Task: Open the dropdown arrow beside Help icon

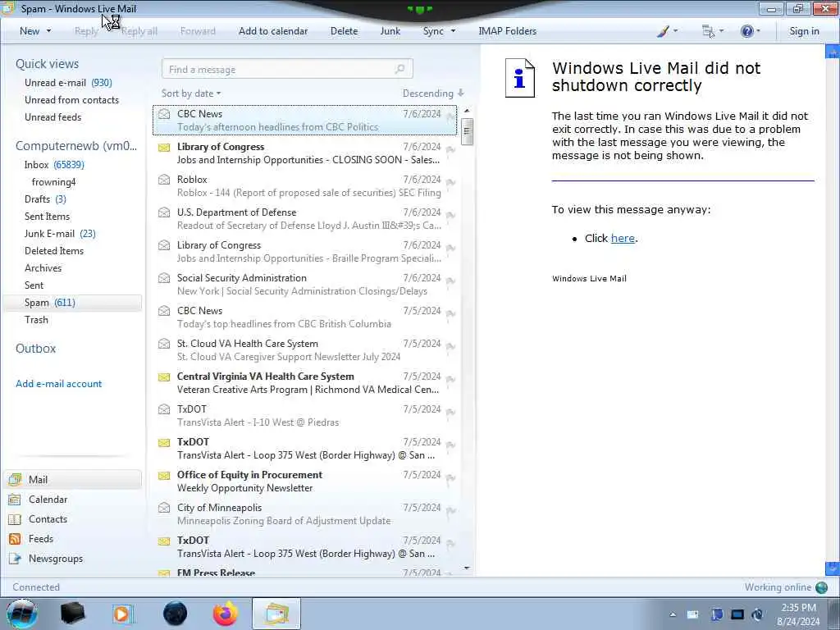Action: click(758, 31)
